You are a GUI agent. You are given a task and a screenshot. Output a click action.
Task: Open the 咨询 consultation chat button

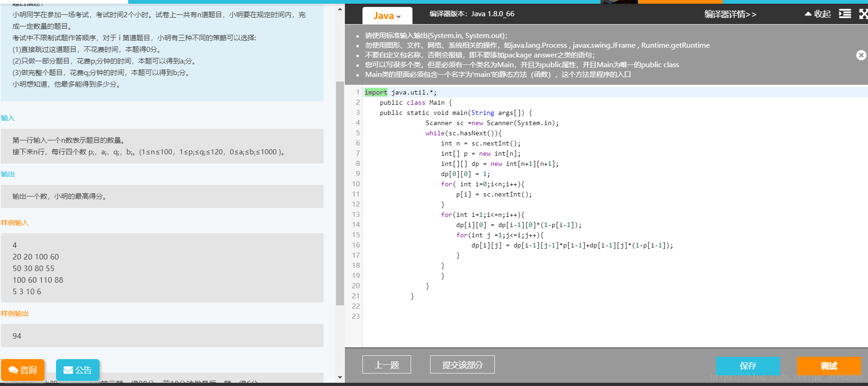[23, 370]
